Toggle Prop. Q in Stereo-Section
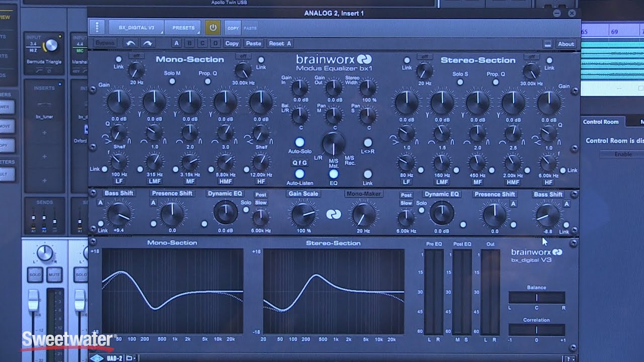 495,81
